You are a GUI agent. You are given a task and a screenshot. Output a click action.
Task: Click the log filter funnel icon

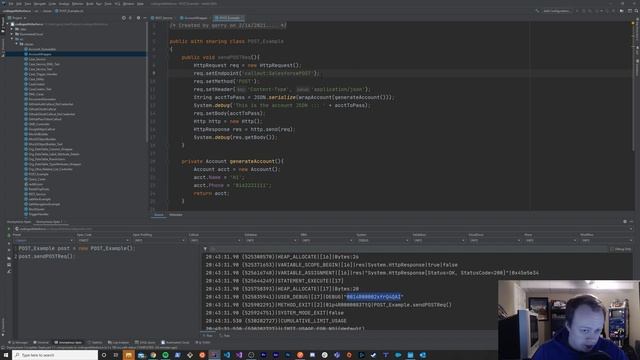(x=205, y=249)
